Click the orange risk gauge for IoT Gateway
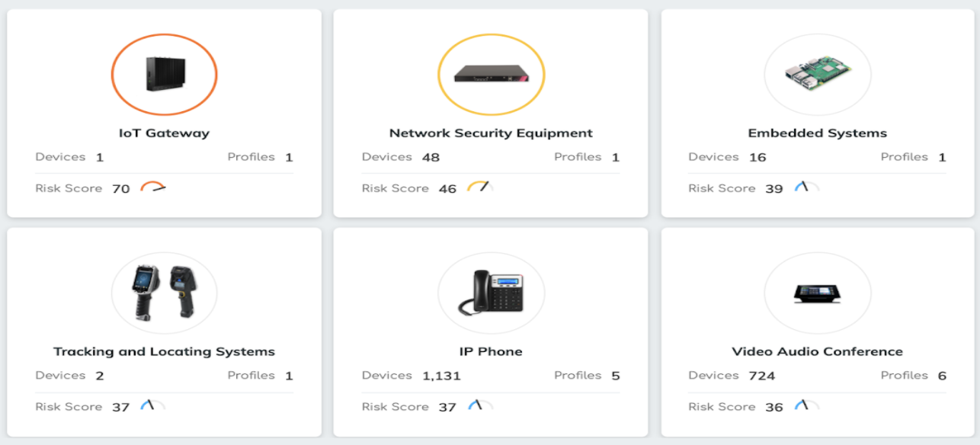The image size is (980, 445). pos(157,186)
